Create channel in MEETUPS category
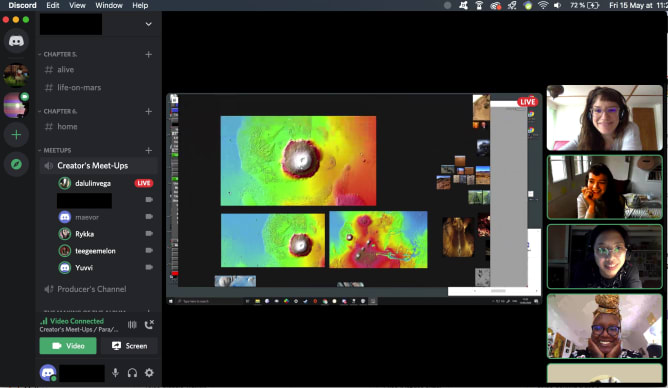Screen dimensions: 668x388 tap(149, 150)
